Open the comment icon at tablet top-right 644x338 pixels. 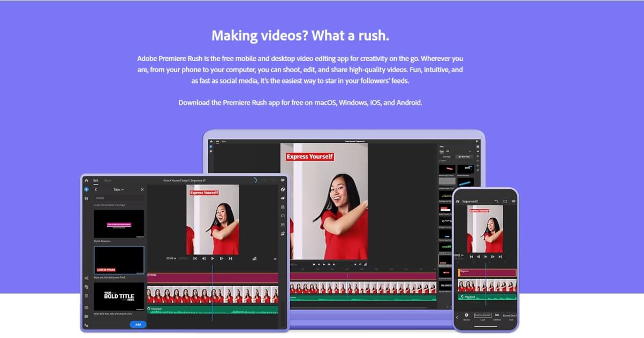[283, 181]
